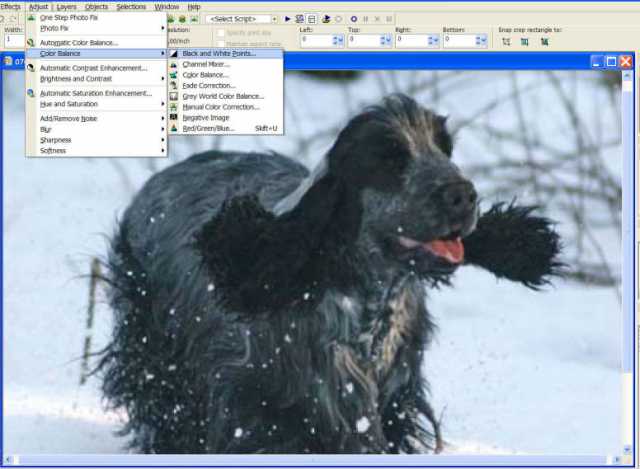Select Channel Mixer
Image resolution: width=640 pixels, height=469 pixels.
tap(225, 64)
